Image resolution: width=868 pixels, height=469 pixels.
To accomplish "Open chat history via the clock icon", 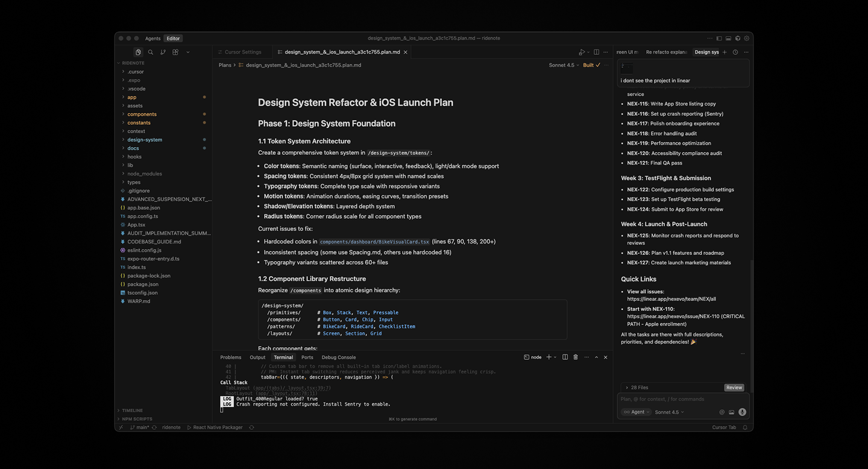I will pyautogui.click(x=735, y=52).
